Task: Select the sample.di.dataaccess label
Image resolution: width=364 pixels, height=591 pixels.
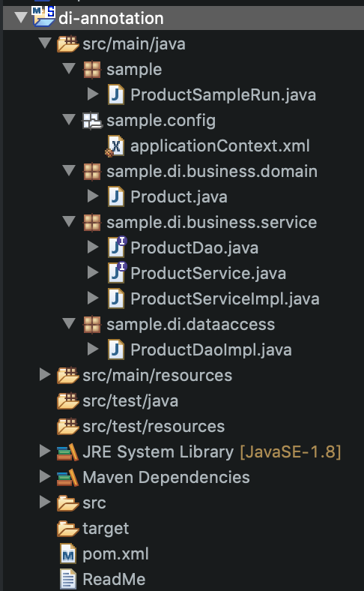Action: click(x=191, y=325)
